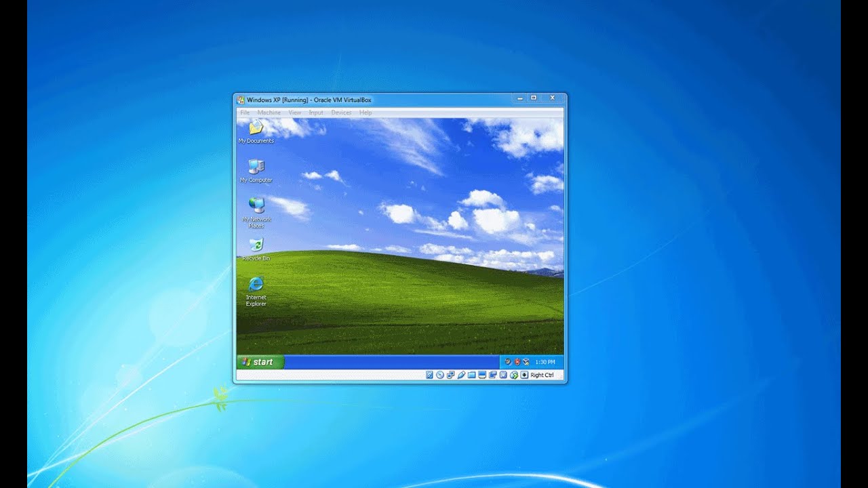Select the My Computer desktop icon

(256, 171)
